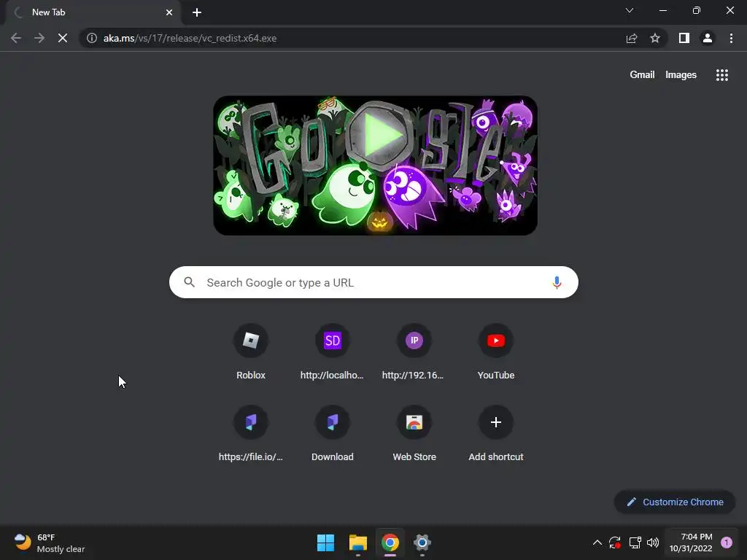Image resolution: width=747 pixels, height=560 pixels.
Task: Open notification badge in taskbar
Action: coord(727,542)
